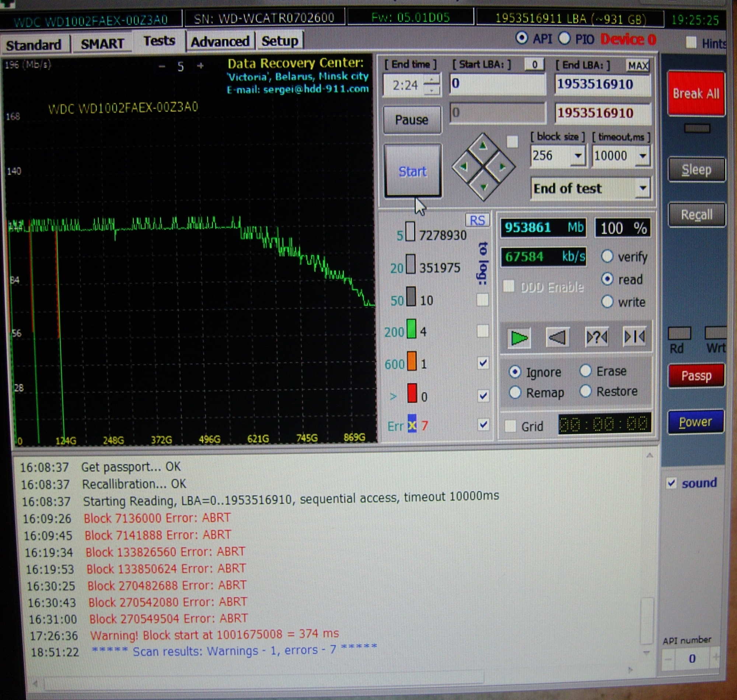
Task: Click the Pause button
Action: click(412, 120)
